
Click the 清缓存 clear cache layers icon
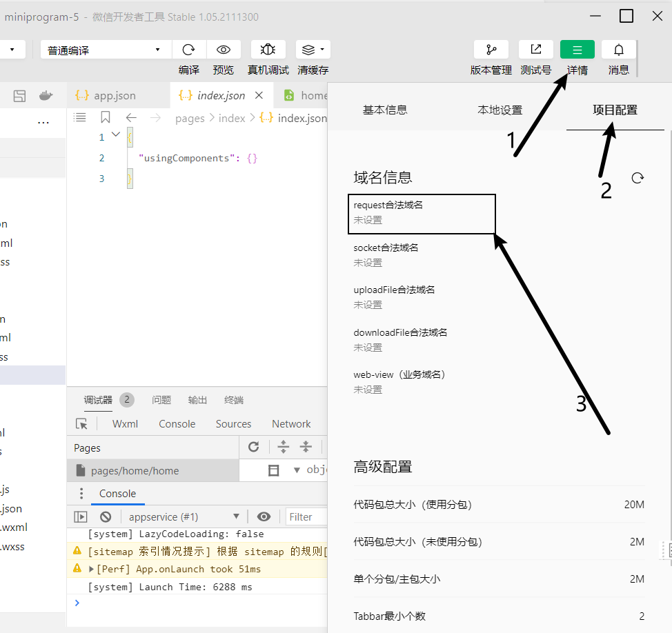point(308,50)
